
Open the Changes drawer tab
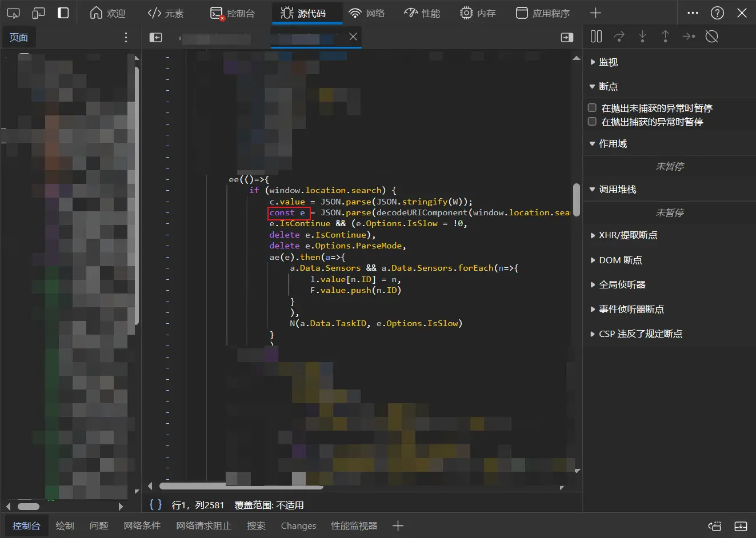pos(298,526)
